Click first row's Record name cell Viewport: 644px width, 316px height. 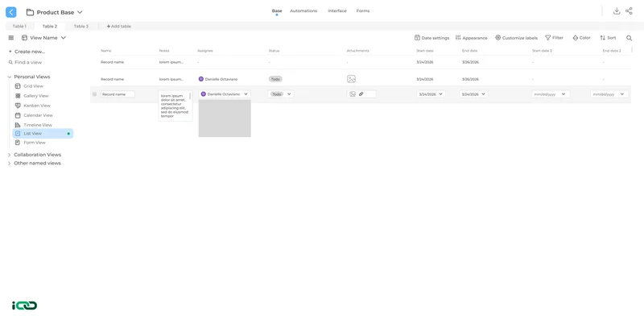click(x=112, y=62)
